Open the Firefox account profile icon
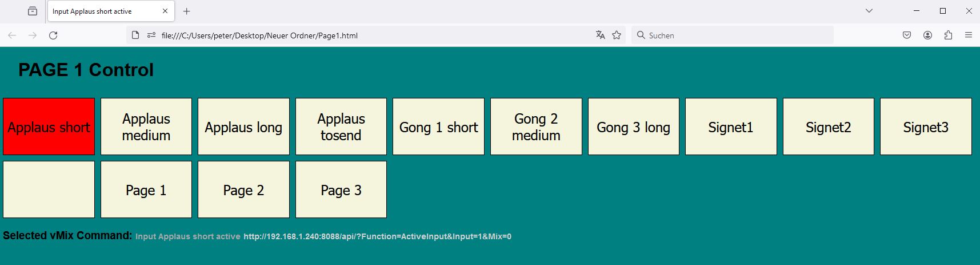This screenshot has width=980, height=265. pos(927,35)
